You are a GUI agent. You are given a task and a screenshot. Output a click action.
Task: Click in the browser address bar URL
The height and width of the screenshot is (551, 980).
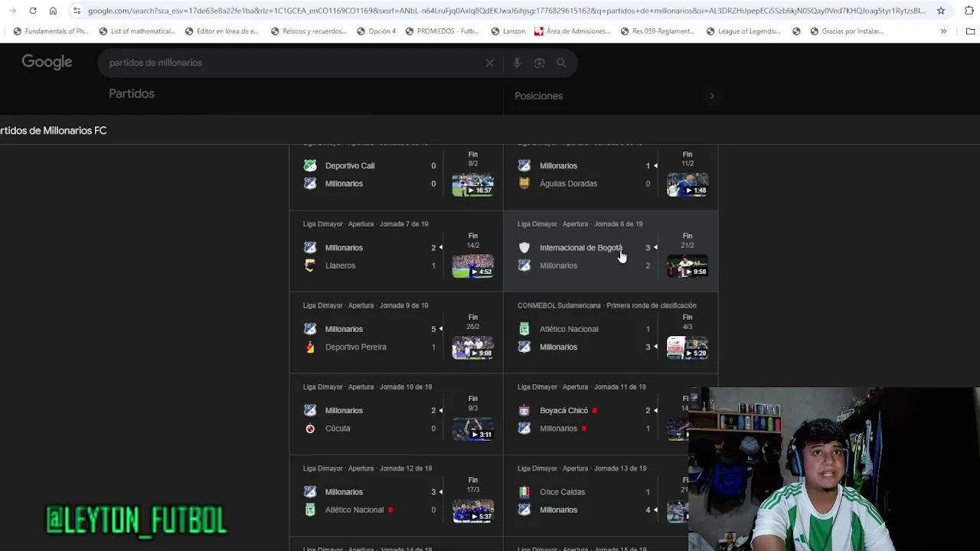point(505,11)
